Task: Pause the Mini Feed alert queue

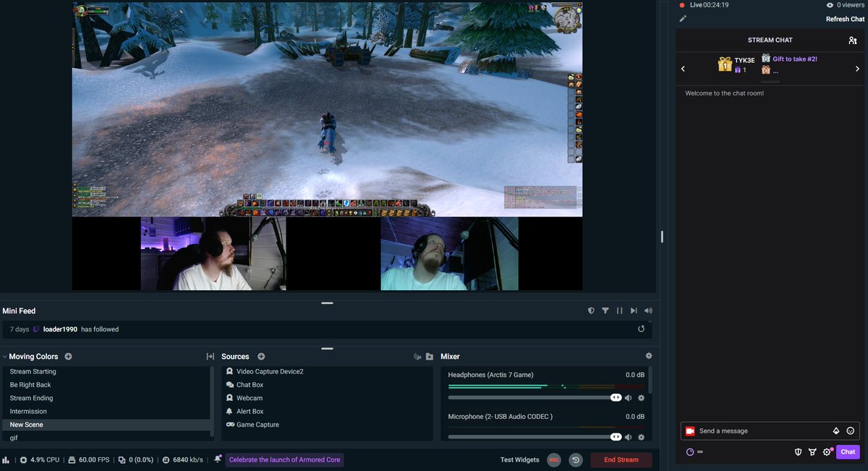Action: pos(619,310)
